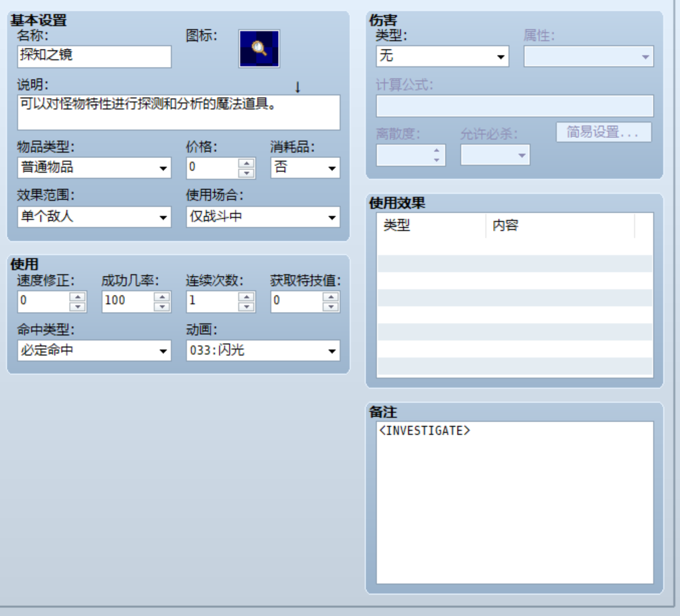Edit the 价格 number field
Image resolution: width=680 pixels, height=616 pixels.
click(212, 168)
